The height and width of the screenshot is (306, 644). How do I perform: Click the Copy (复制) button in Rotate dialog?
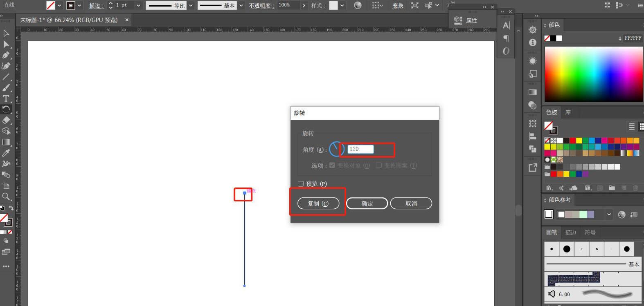pos(318,203)
